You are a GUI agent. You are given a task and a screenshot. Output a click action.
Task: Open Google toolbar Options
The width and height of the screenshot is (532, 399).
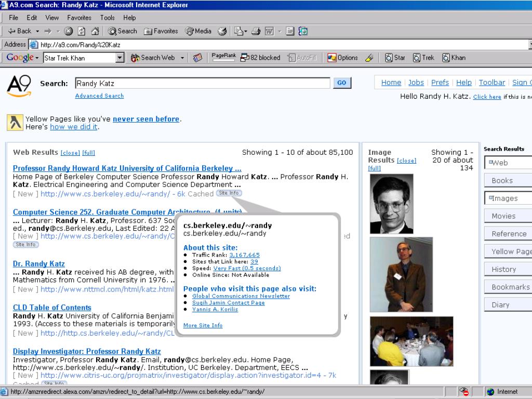342,58
